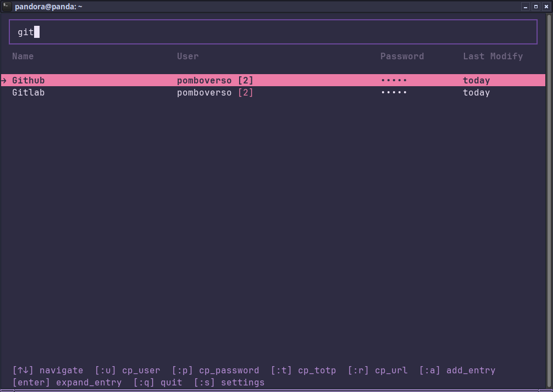Click the Last Modify column header
Screen dimensions: 553x392
click(493, 57)
